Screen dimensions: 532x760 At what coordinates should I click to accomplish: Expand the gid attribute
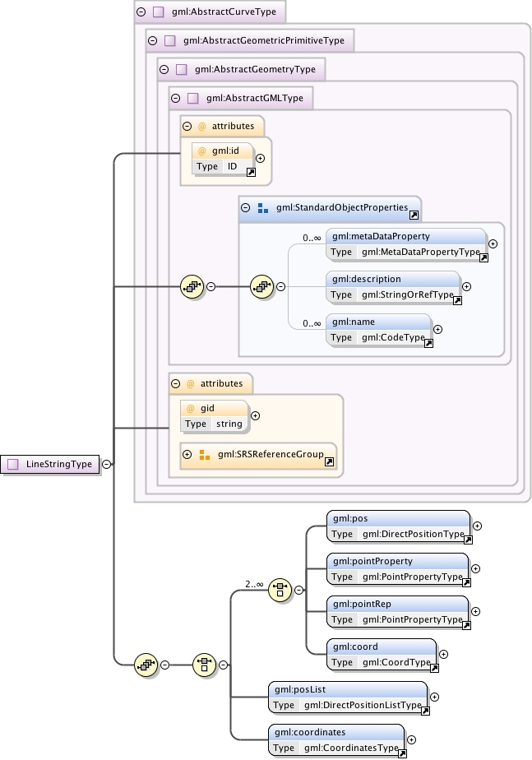[x=256, y=415]
